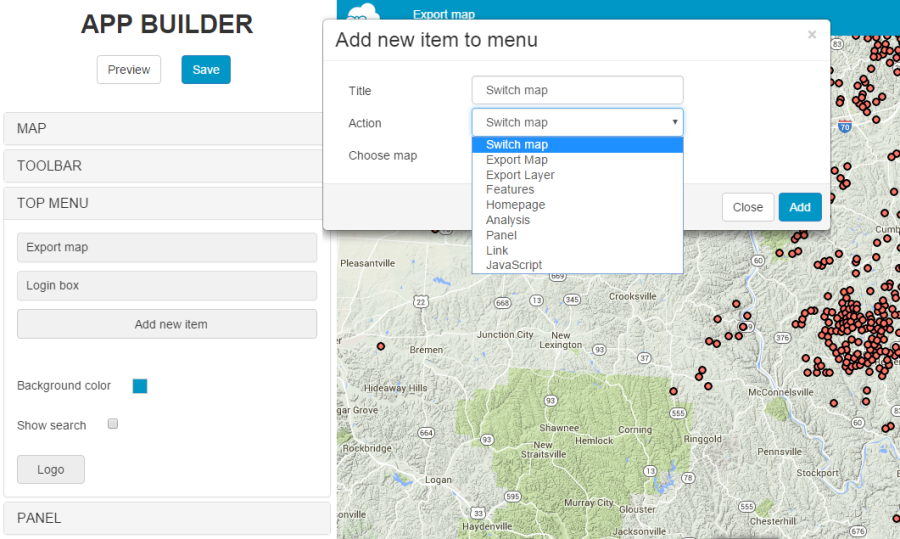Expand the MAP section

[x=166, y=129]
